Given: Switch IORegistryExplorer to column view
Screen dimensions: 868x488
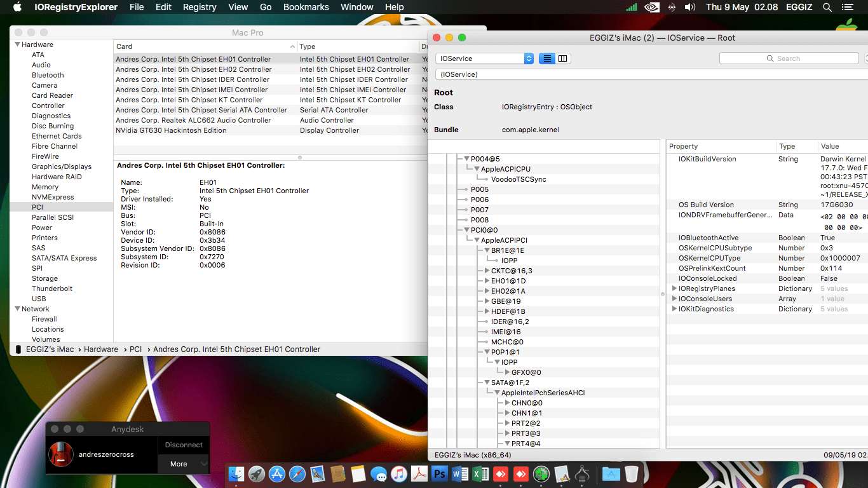Looking at the screenshot, I should point(563,58).
